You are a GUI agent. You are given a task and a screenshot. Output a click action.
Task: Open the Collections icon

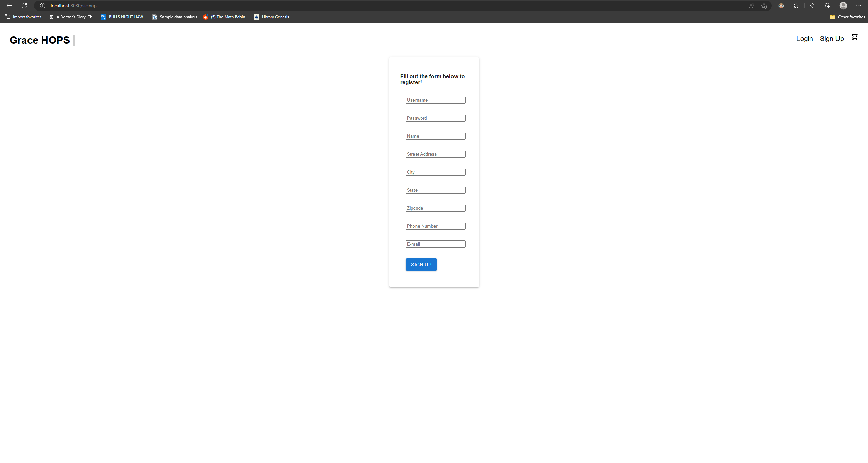(x=827, y=6)
